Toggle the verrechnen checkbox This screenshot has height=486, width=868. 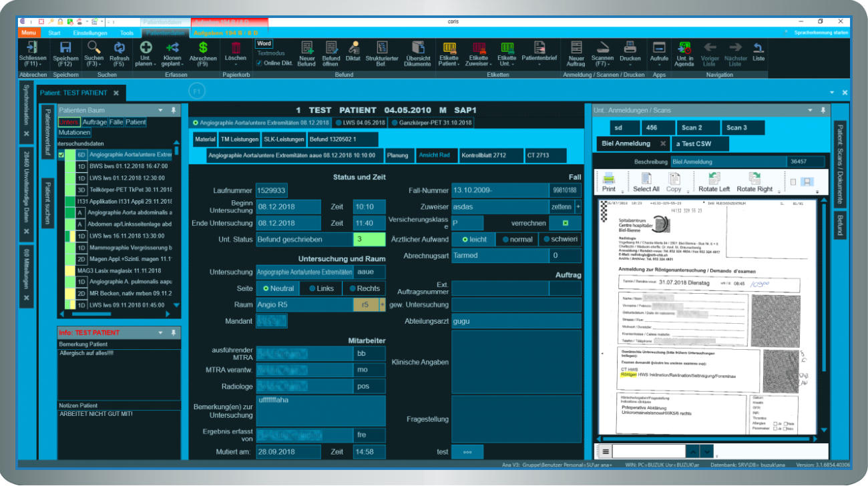(565, 223)
